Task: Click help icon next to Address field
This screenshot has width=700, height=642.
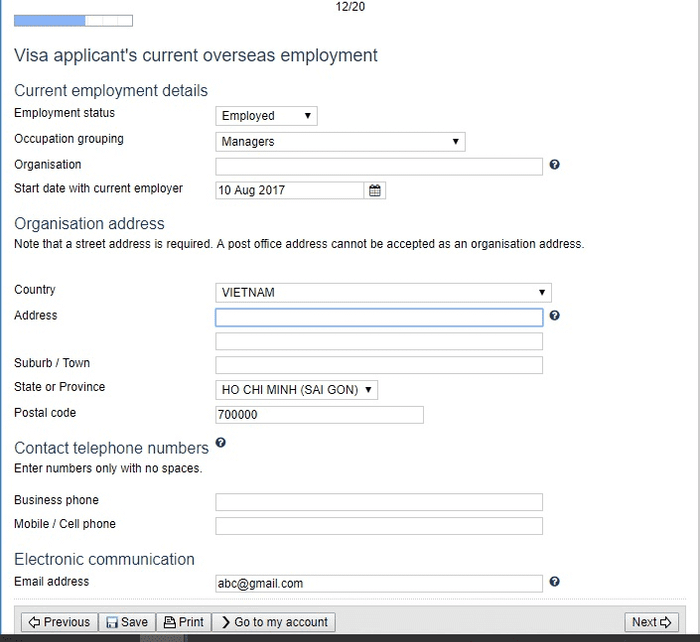Action: click(554, 316)
